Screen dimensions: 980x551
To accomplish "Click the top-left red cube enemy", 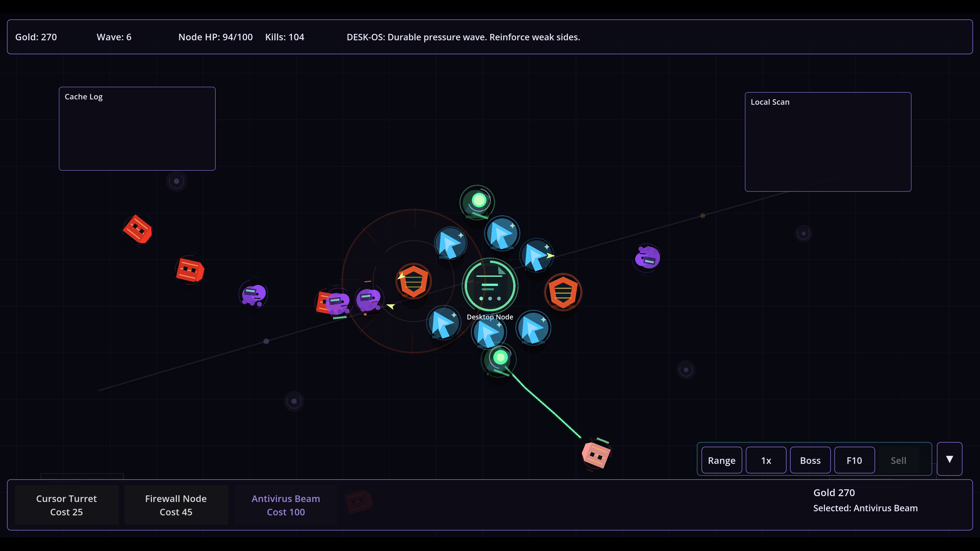I will click(138, 229).
